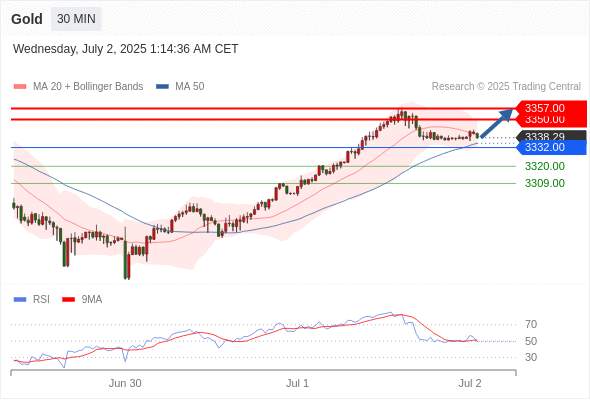Click the Jul 2 date axis label
590x400 pixels.
(470, 383)
